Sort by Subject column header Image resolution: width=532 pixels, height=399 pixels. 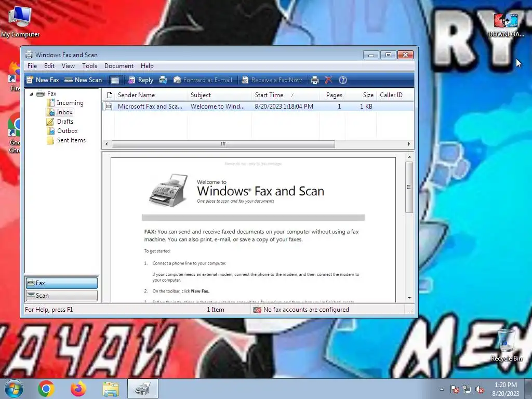point(219,95)
